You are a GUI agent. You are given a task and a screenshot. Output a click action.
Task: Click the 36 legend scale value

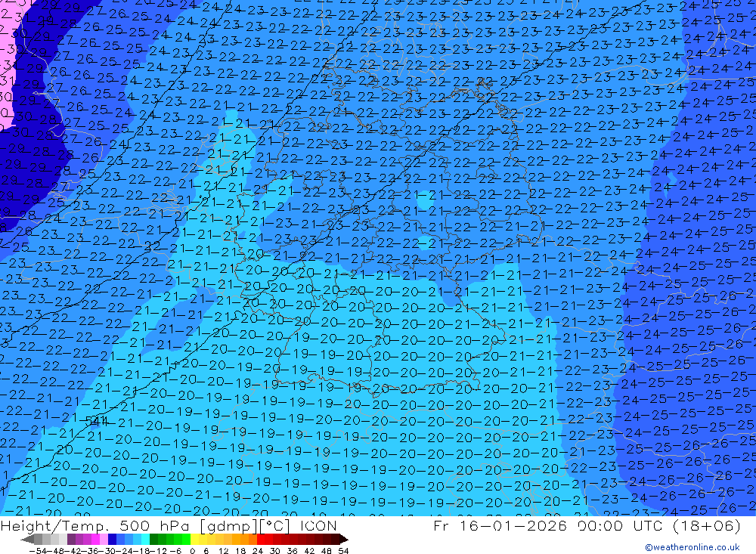(x=292, y=551)
